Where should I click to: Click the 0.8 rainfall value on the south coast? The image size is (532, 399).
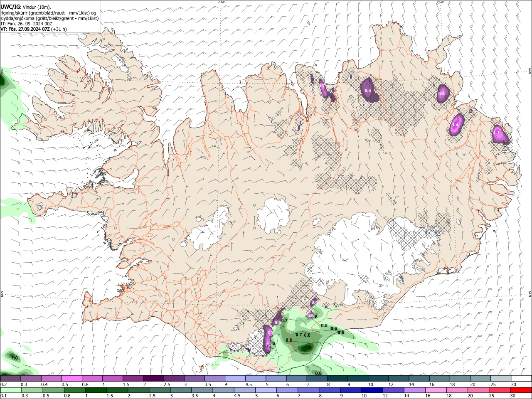point(289,340)
